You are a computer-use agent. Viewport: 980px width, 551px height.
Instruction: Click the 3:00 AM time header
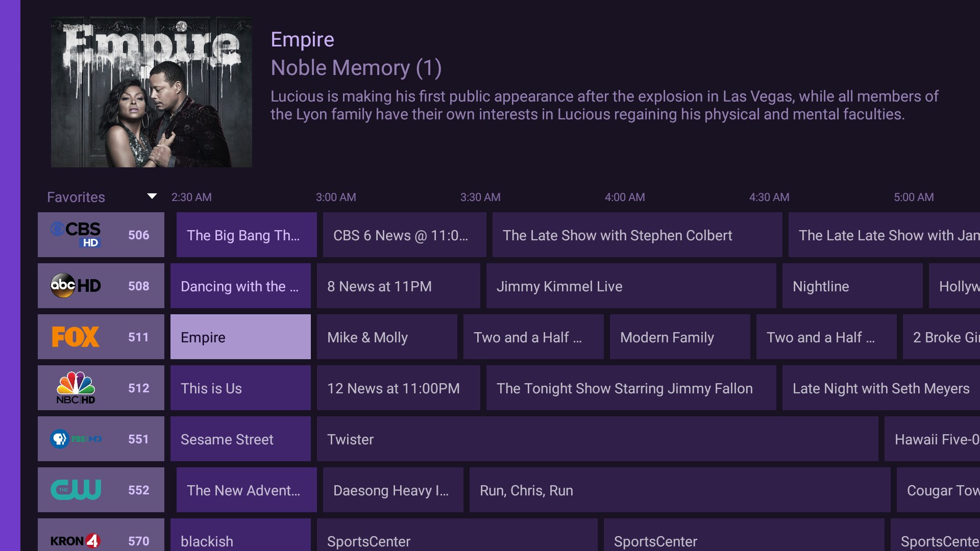(336, 197)
